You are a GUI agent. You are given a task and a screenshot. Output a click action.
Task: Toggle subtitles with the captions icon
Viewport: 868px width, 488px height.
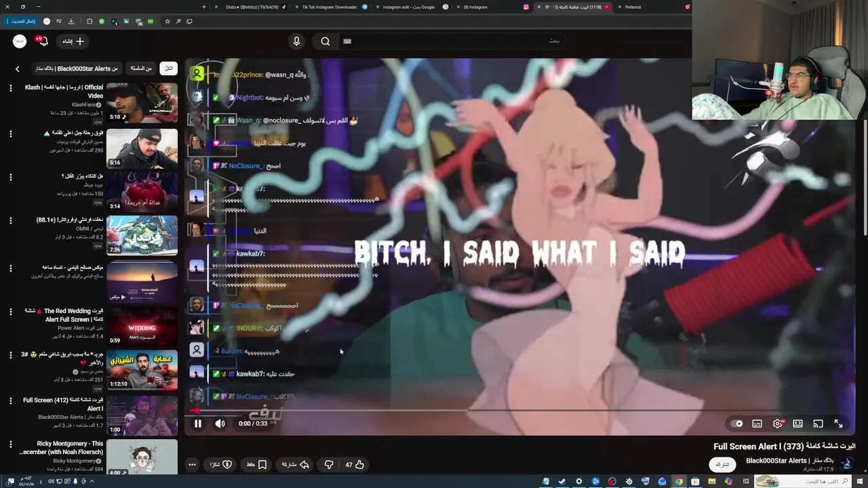(x=757, y=424)
